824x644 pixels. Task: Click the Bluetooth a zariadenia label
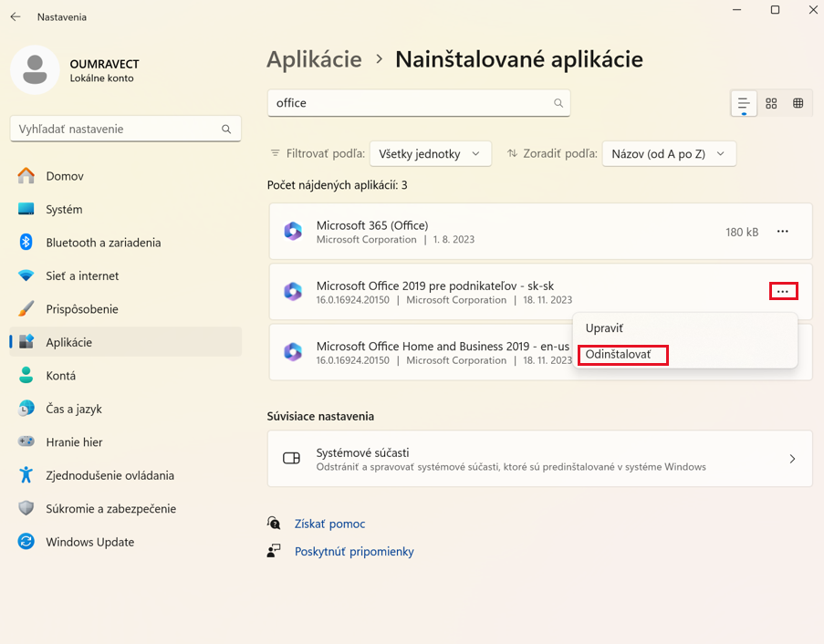tap(103, 243)
